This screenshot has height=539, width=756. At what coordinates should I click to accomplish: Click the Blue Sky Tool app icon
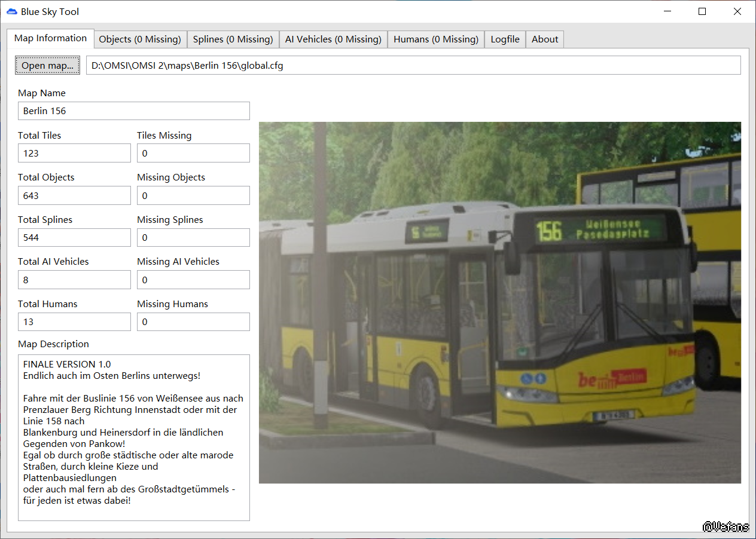point(11,12)
